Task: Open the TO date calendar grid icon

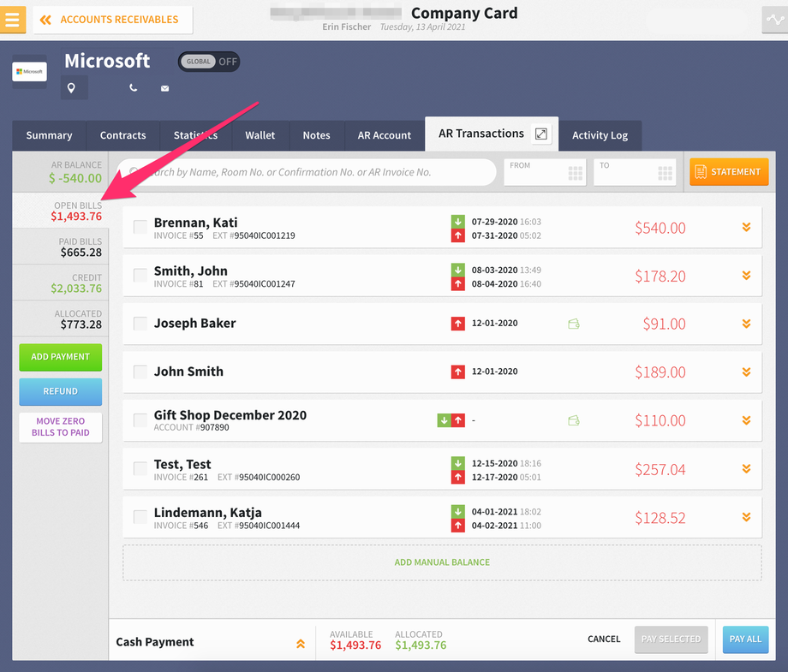Action: point(666,173)
